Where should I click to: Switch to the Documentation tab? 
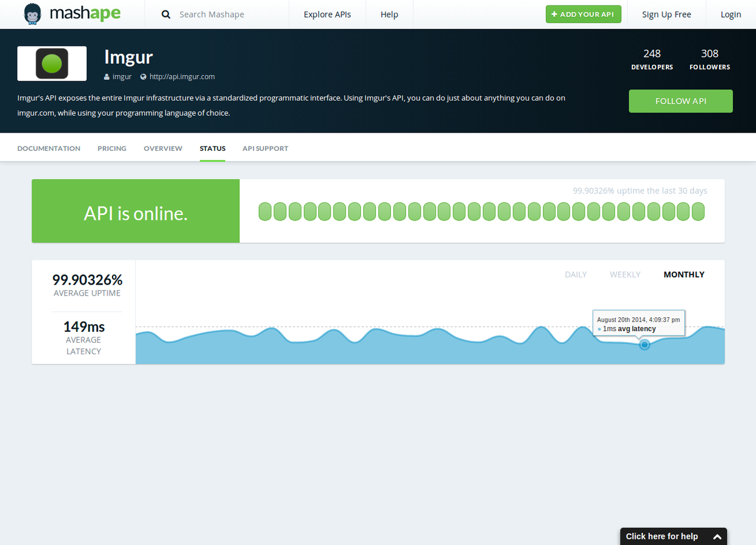tap(49, 148)
